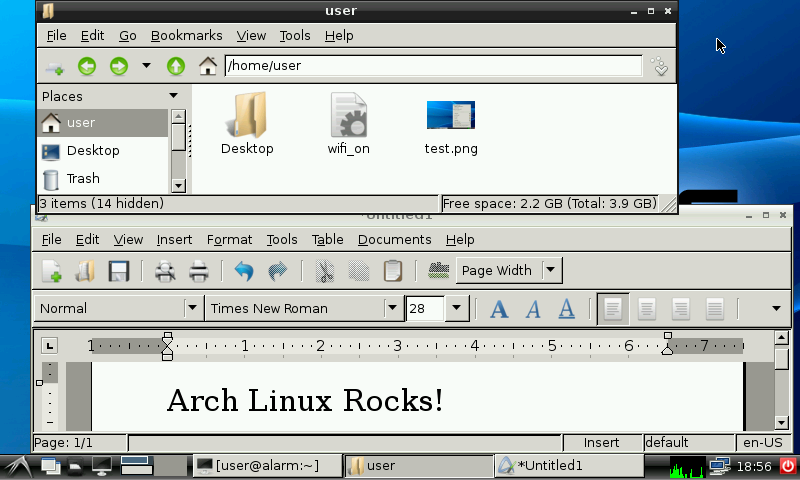Save the AbiWord document
This screenshot has width=800, height=480.
click(x=118, y=271)
